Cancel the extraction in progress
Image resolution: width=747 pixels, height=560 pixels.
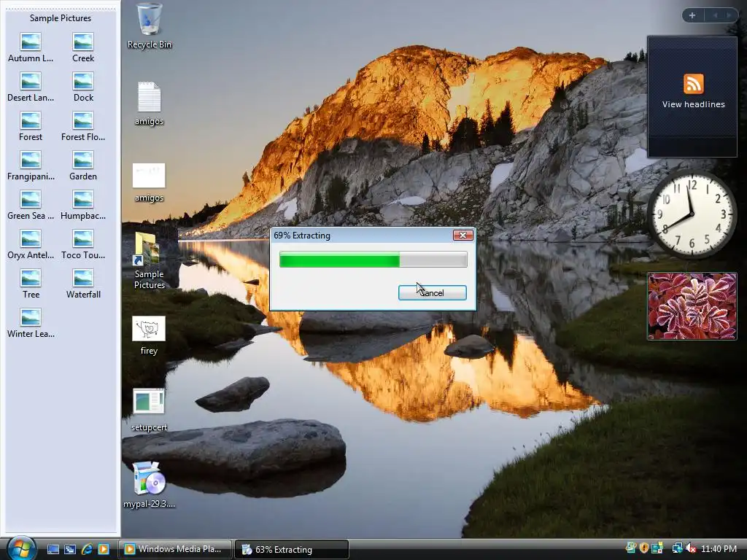tap(432, 293)
